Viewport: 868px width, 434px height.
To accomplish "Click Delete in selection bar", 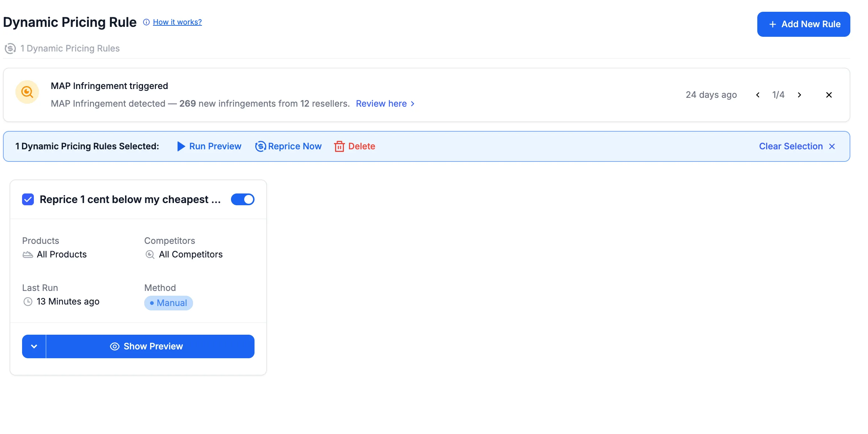I will click(x=355, y=146).
